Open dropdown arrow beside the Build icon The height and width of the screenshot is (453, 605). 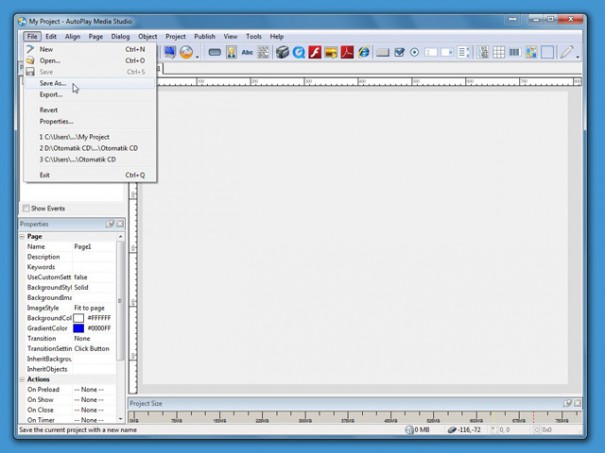point(197,57)
